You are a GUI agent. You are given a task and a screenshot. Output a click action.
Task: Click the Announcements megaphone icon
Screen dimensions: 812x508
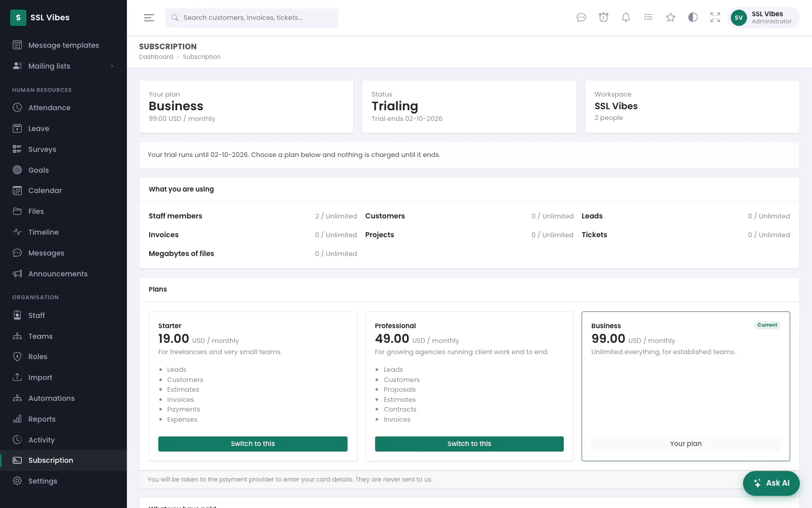click(17, 274)
